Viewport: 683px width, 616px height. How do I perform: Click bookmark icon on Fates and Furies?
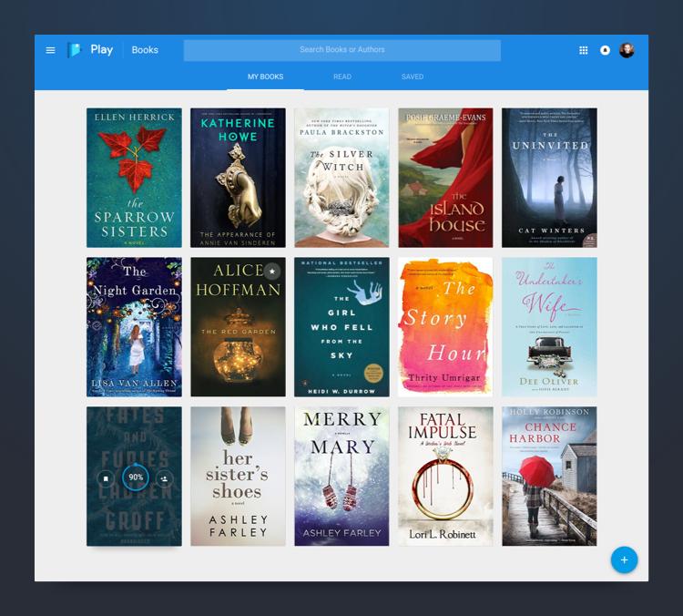[x=106, y=477]
